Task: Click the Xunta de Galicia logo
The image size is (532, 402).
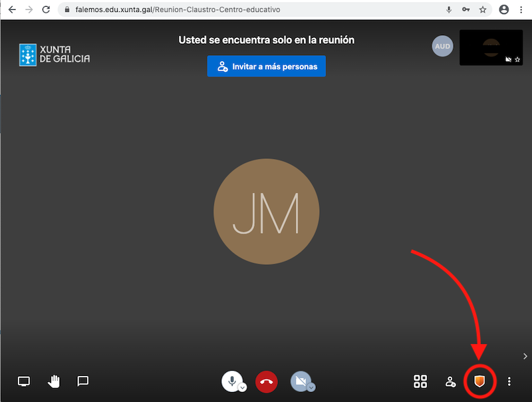Action: tap(55, 54)
